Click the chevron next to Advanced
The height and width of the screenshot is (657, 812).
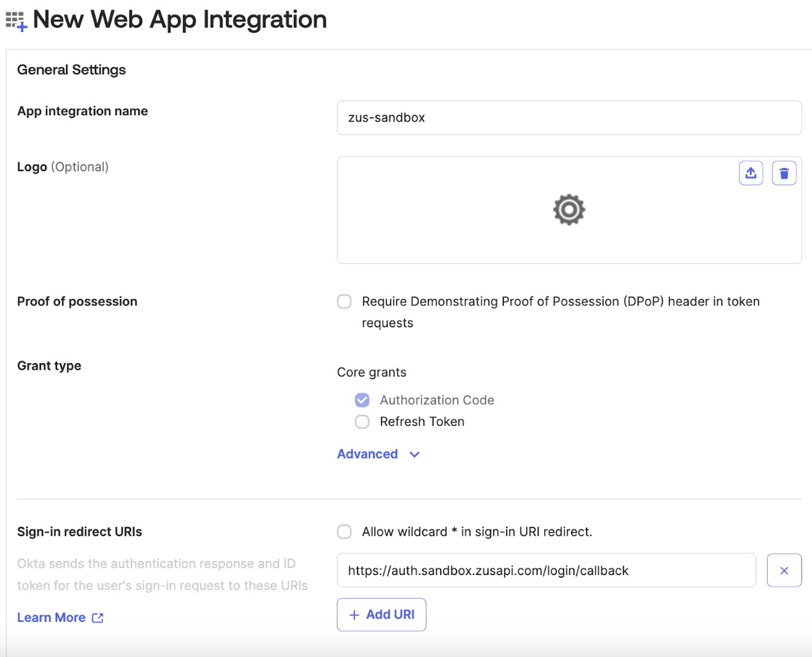(x=414, y=454)
